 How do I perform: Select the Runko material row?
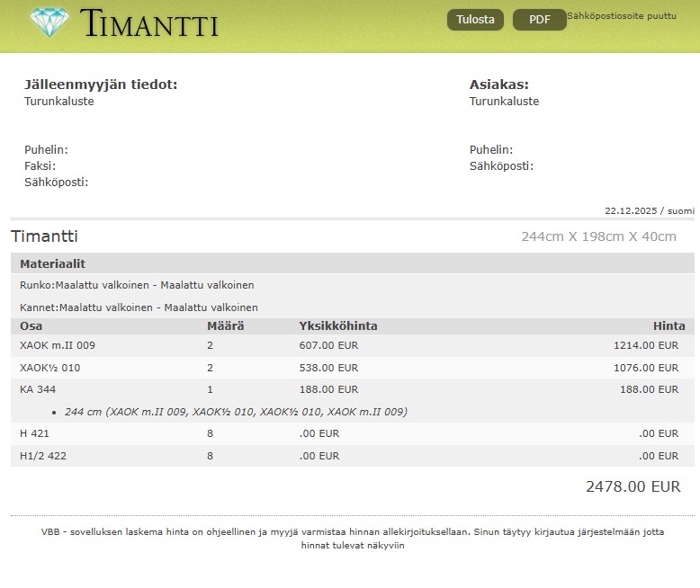[x=137, y=285]
